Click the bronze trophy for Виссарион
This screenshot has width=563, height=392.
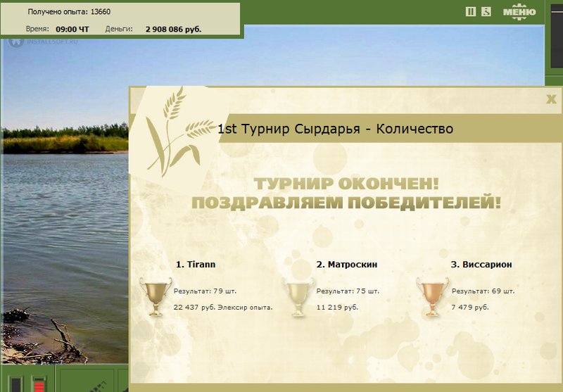(x=432, y=296)
